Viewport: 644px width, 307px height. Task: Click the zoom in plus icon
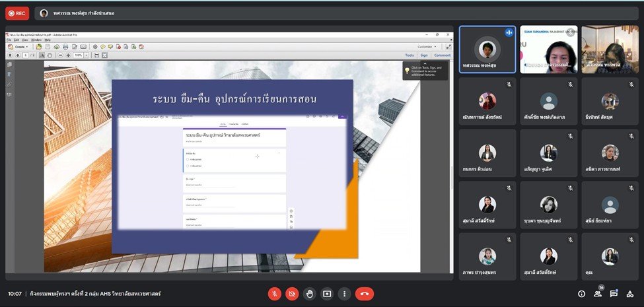[68, 55]
